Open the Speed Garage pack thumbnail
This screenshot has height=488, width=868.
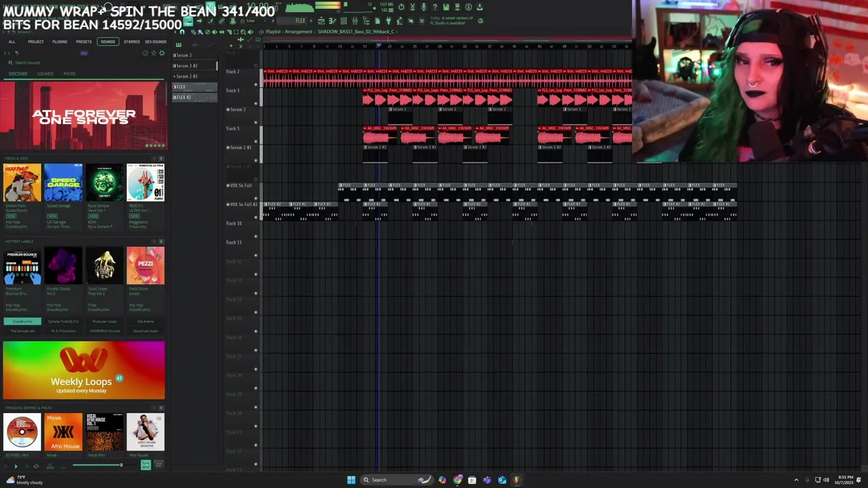[x=63, y=182]
